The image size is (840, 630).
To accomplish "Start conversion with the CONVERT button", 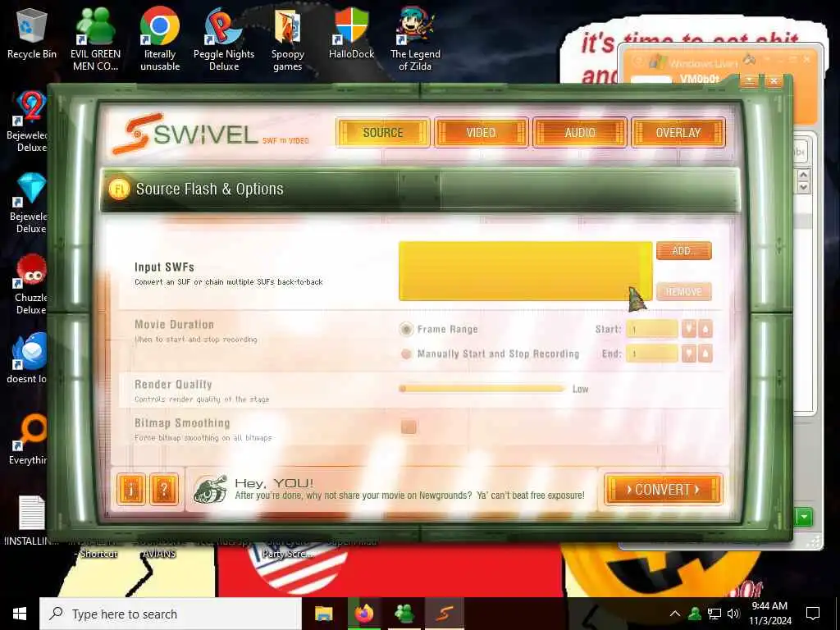I will (663, 489).
